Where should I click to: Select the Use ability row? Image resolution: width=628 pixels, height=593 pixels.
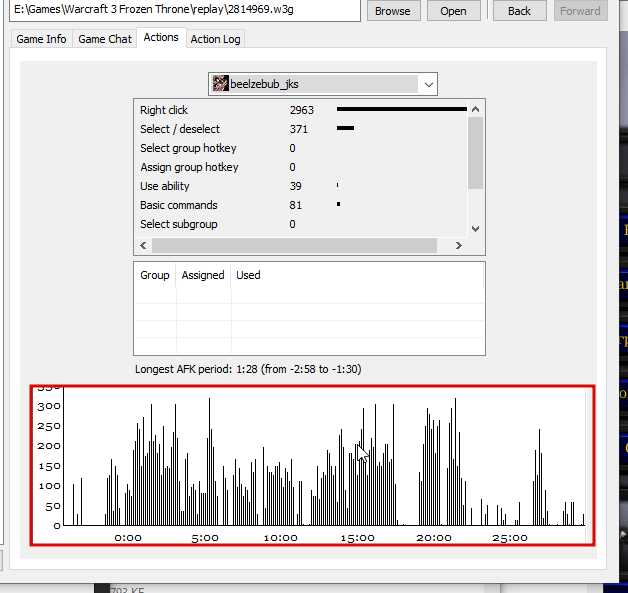click(301, 186)
